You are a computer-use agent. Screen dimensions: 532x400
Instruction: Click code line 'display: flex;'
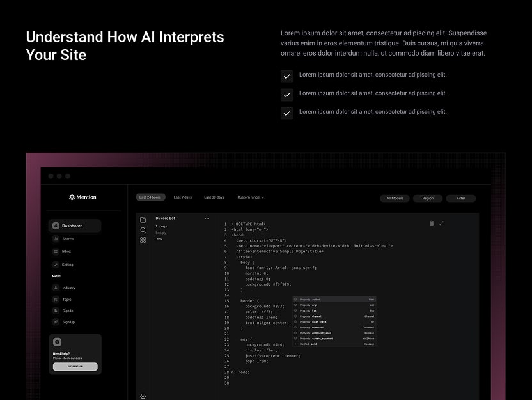point(262,350)
